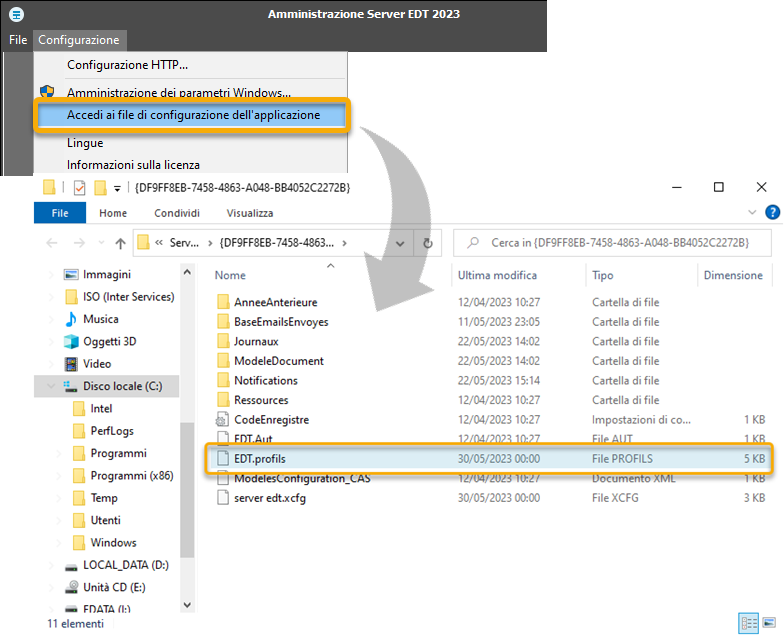This screenshot has height=635, width=784.
Task: Click the {DF9FF8EB-7458-4863... breadcrumb
Action: [x=276, y=243]
